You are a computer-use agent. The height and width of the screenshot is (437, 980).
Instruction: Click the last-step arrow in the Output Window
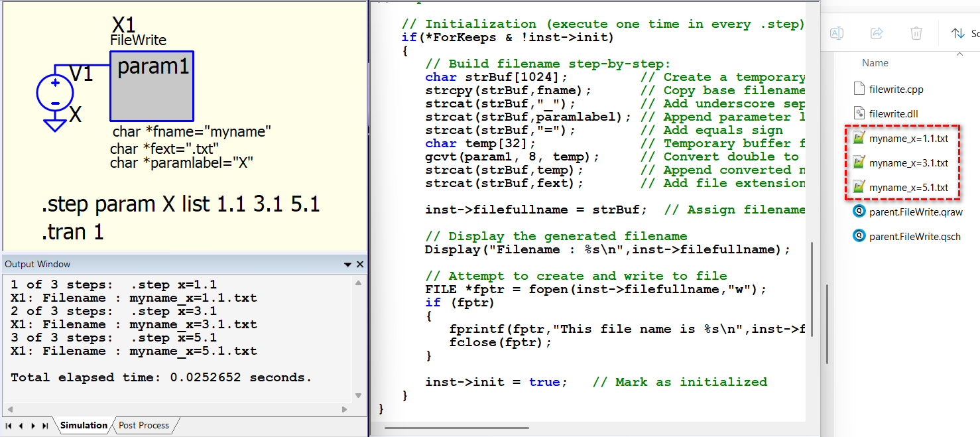[44, 425]
